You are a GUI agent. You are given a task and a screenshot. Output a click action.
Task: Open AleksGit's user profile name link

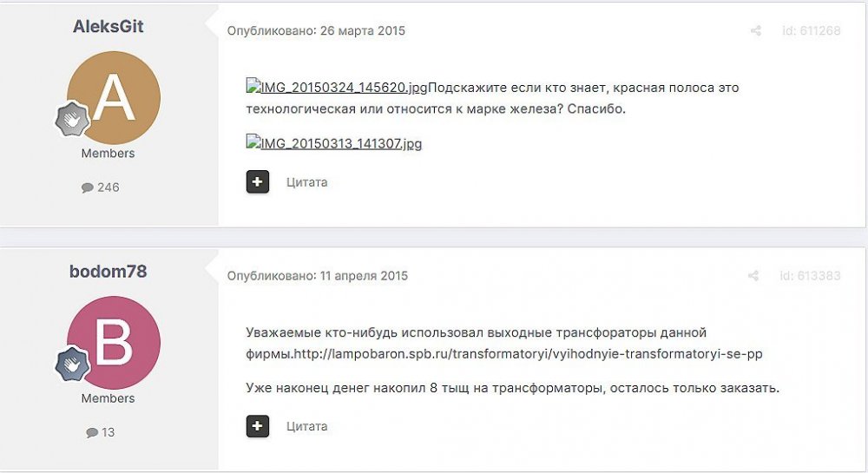pos(108,27)
